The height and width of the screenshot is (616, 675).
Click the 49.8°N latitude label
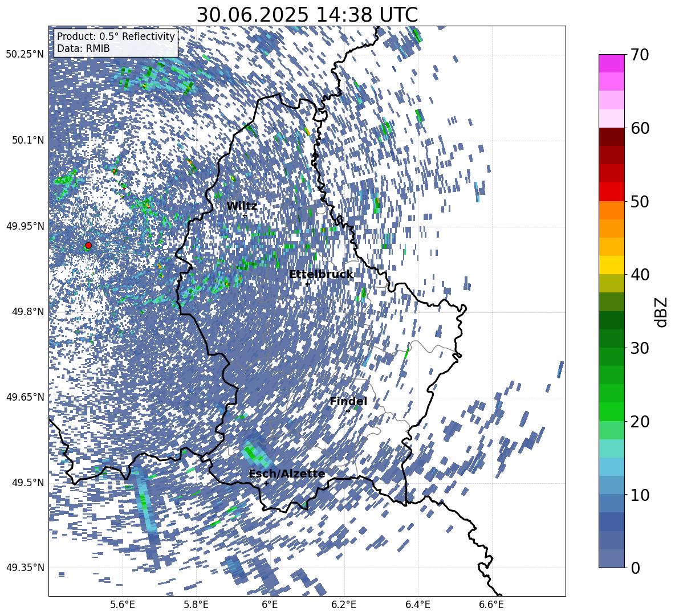(29, 312)
